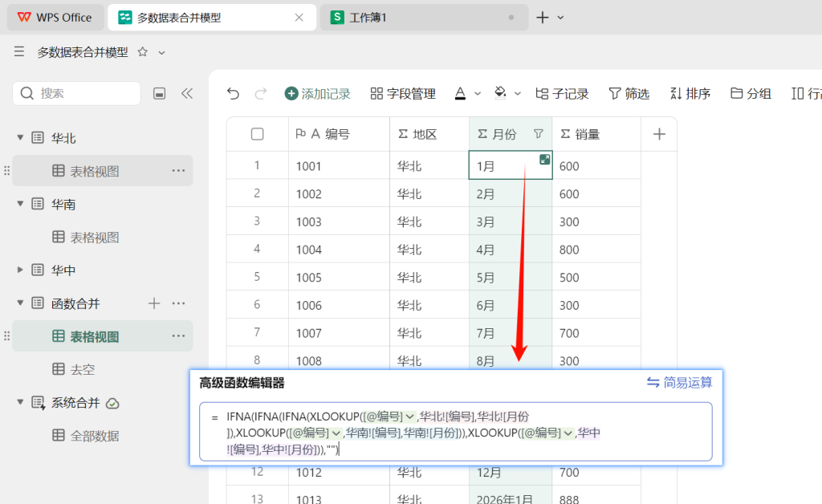Image resolution: width=822 pixels, height=504 pixels.
Task: Switch to 简易运算 mode
Action: coord(679,383)
